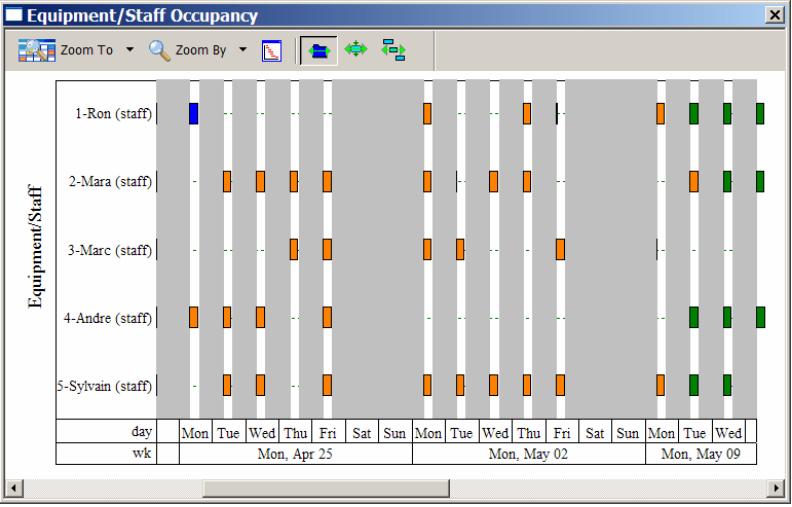Click the window icon in the title bar
The image size is (792, 507).
pyautogui.click(x=14, y=15)
